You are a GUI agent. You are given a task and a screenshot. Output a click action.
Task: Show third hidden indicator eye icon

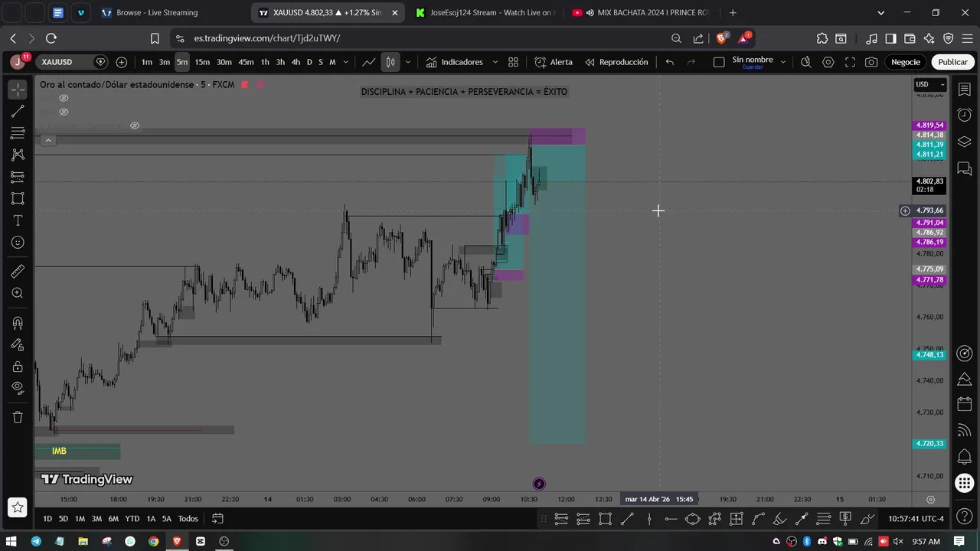(x=135, y=126)
